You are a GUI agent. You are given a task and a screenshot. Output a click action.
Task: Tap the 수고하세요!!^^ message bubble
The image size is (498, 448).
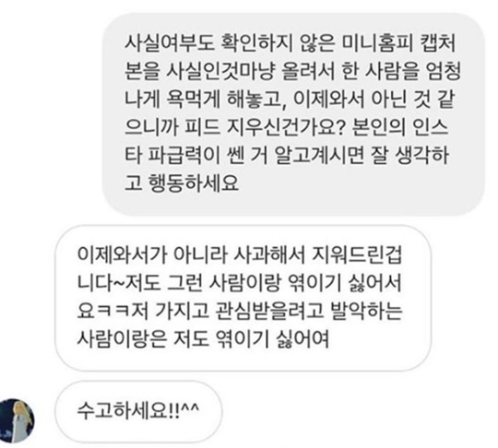[138, 411]
